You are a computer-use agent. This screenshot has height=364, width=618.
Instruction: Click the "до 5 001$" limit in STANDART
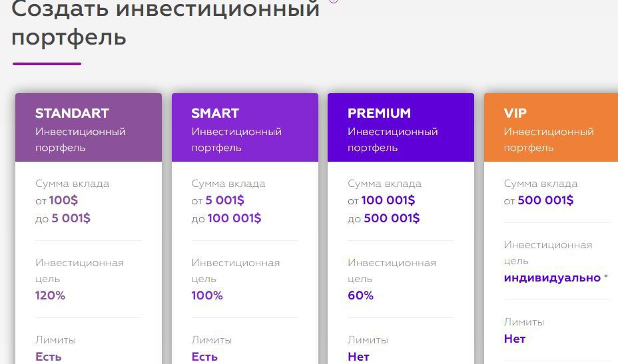pos(63,218)
